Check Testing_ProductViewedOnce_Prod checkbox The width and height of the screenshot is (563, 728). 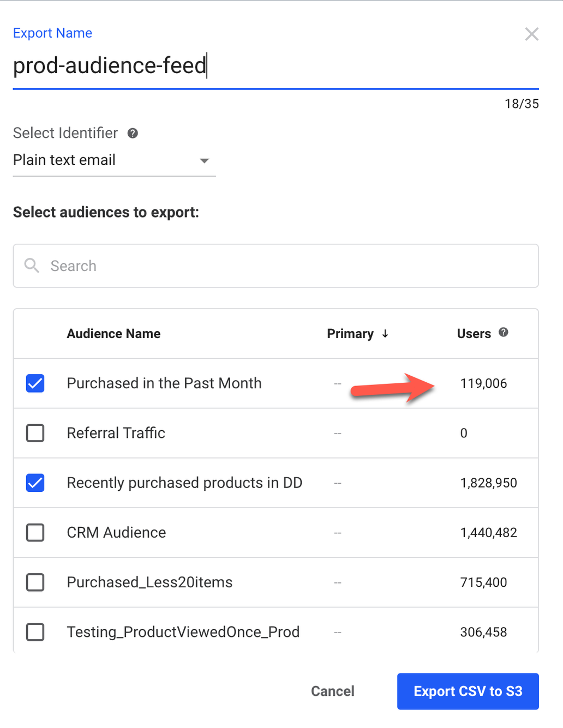coord(35,632)
